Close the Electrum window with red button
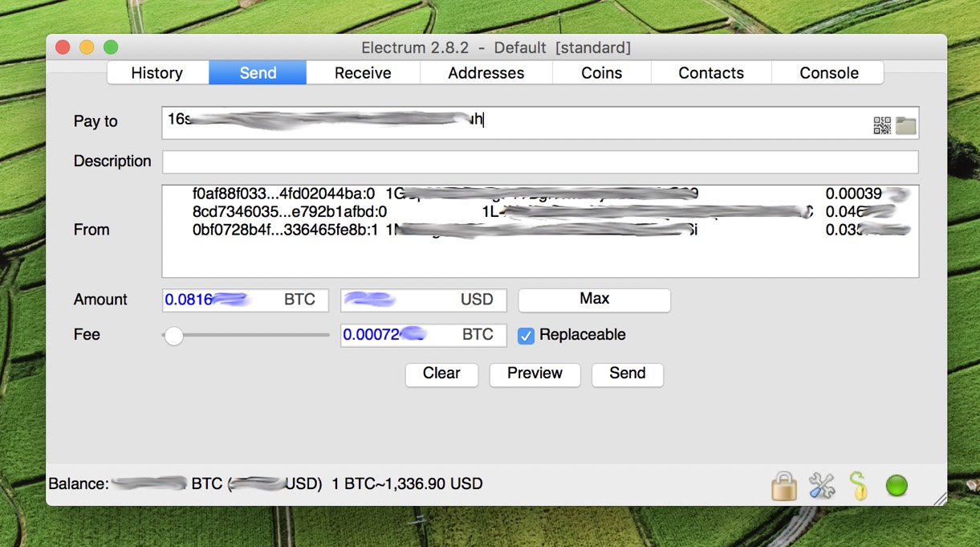Screen dimensions: 980x547 63,47
